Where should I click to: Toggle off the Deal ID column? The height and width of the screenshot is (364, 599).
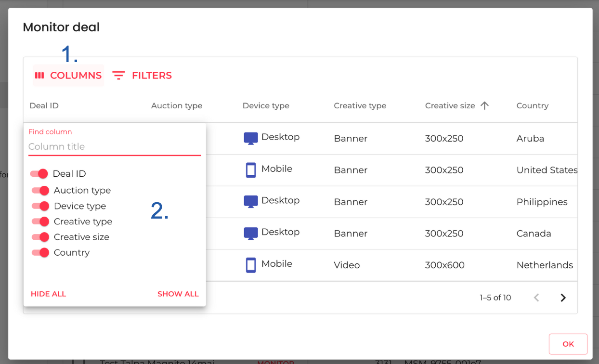39,174
